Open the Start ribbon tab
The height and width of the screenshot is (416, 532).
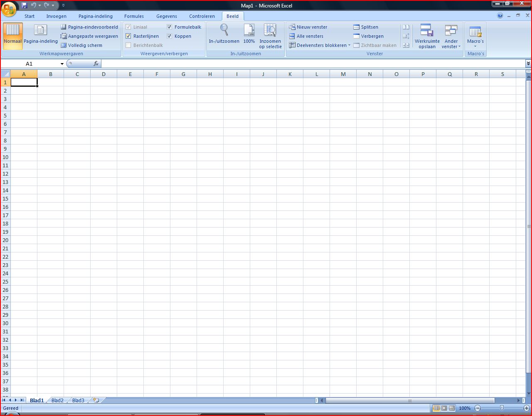(30, 16)
